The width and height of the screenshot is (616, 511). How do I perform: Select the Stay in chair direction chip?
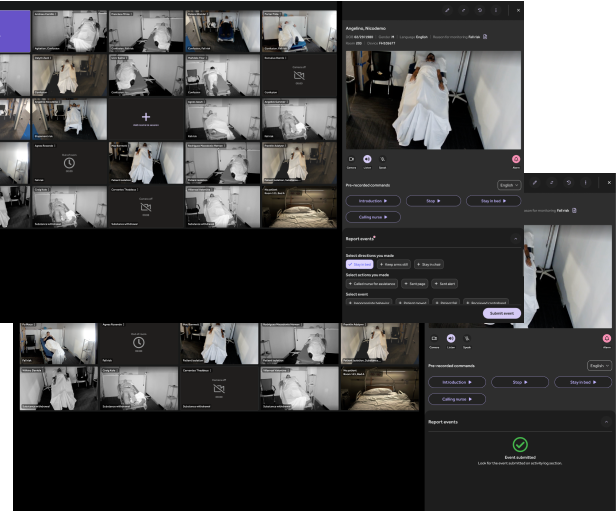(429, 264)
